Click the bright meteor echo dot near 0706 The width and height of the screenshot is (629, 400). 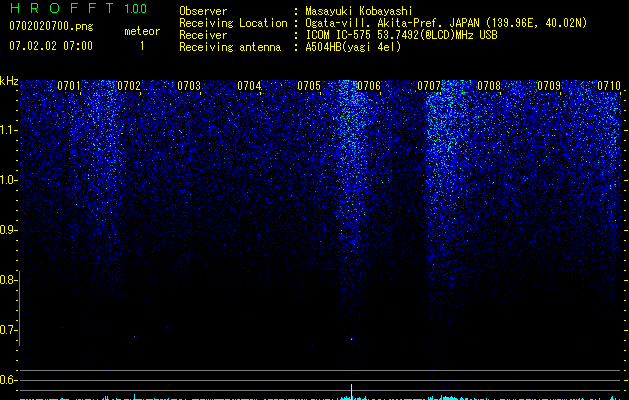352,339
